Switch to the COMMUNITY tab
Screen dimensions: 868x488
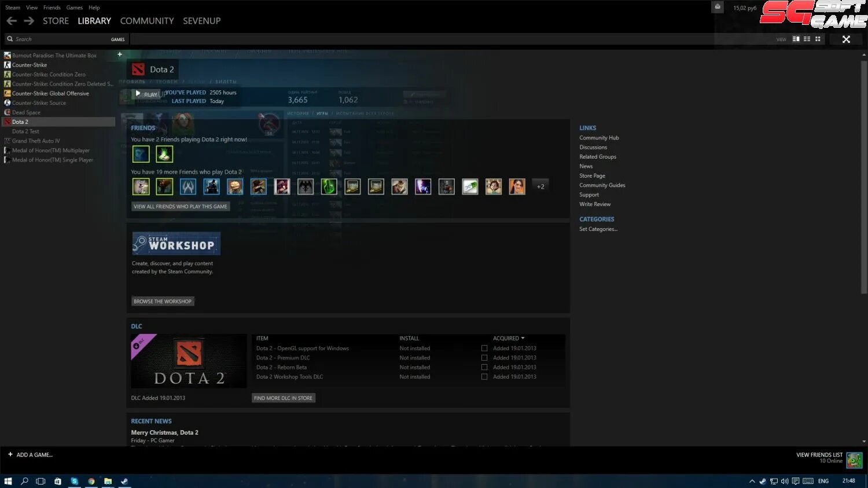coord(147,21)
